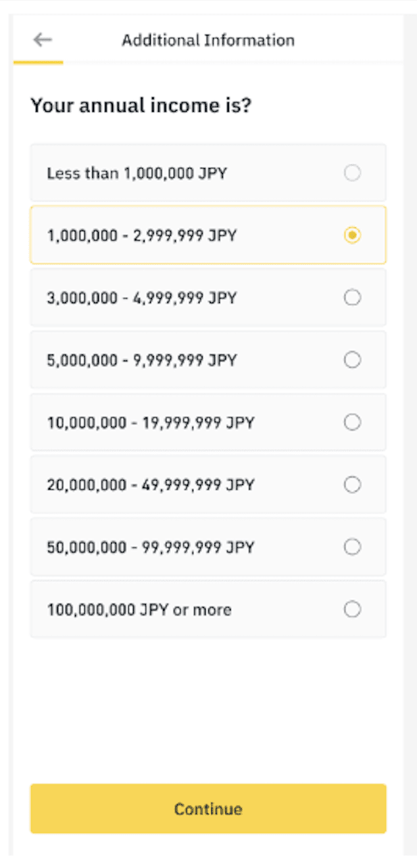The height and width of the screenshot is (868, 417).
Task: Click the yellow progress indicator bar
Action: tap(38, 62)
